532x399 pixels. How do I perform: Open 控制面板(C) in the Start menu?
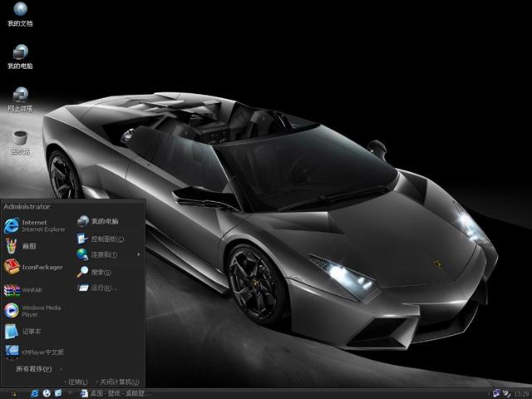[106, 239]
